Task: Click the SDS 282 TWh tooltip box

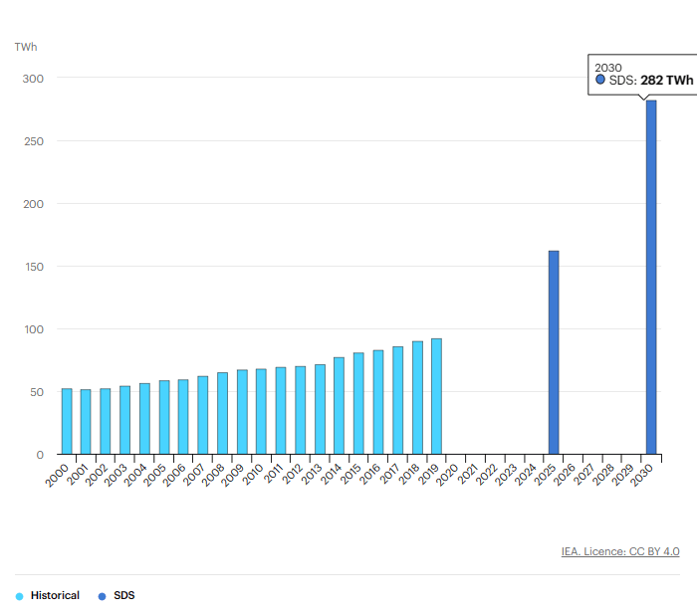Action: 643,74
